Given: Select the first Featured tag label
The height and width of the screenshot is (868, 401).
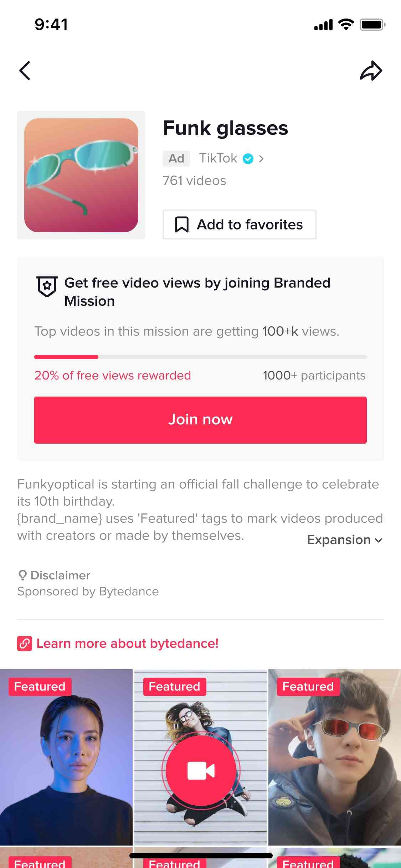Looking at the screenshot, I should [39, 686].
